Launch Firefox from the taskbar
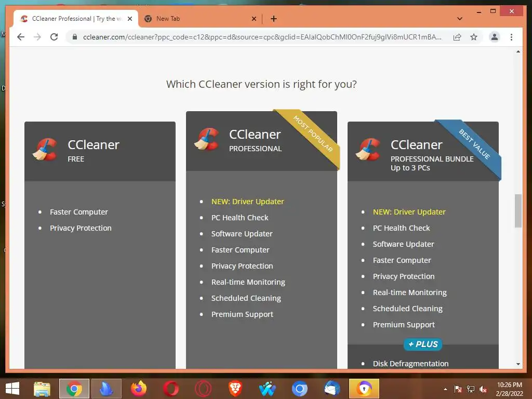 [139, 389]
